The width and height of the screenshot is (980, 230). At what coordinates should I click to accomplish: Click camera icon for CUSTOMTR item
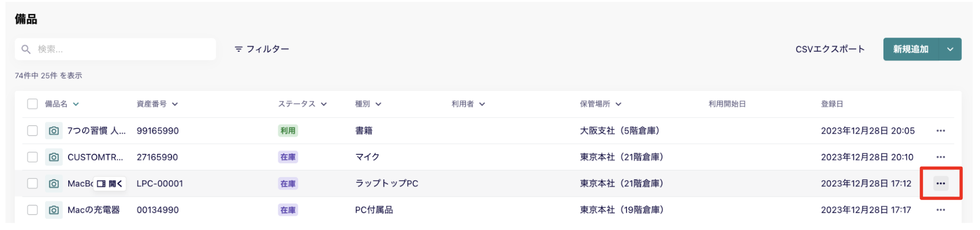point(54,157)
